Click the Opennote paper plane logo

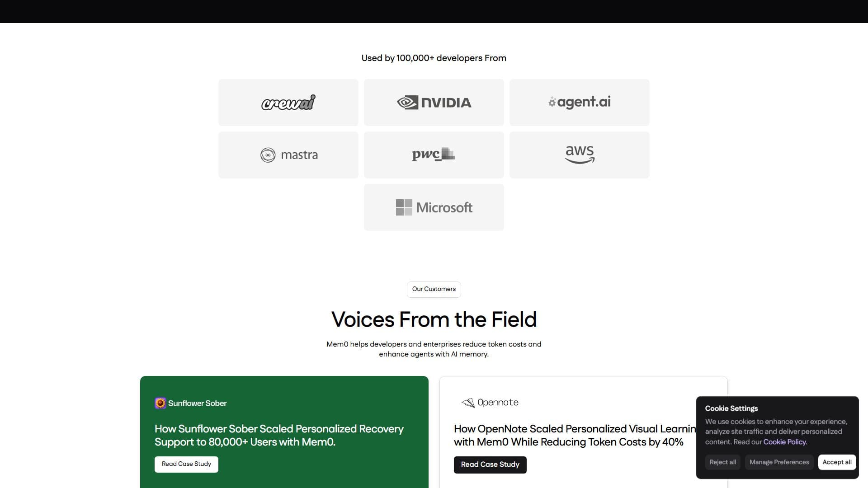[468, 403]
